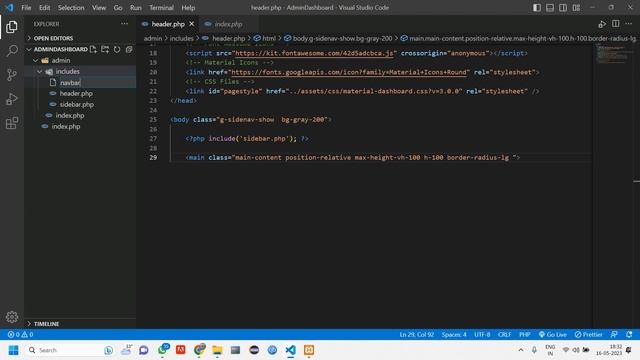Open the Explorer view in the activity bar
Screen dimensions: 640x360
pos(12,27)
